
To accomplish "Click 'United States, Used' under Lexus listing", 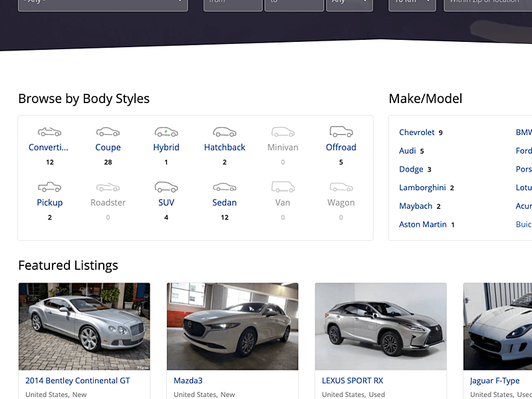I will tap(354, 394).
